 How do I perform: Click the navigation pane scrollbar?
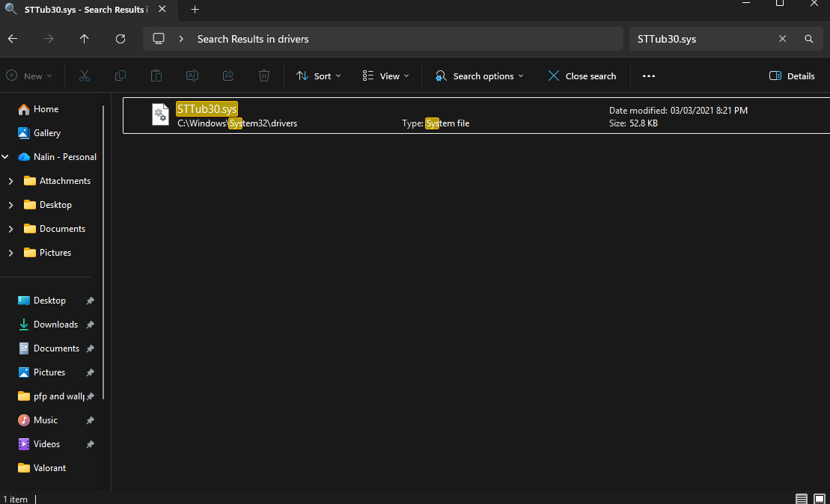pyautogui.click(x=103, y=253)
